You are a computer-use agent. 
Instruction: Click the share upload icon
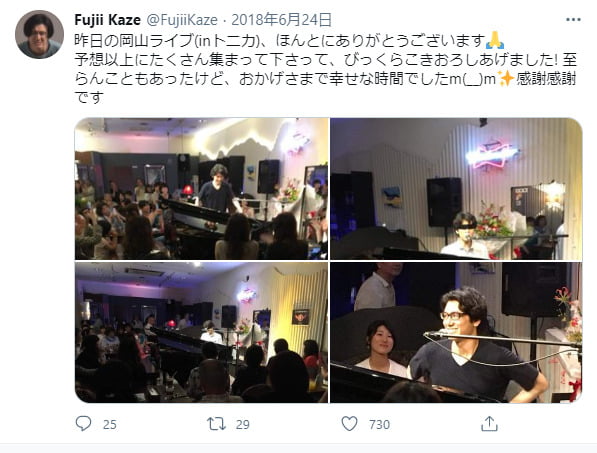coord(489,424)
